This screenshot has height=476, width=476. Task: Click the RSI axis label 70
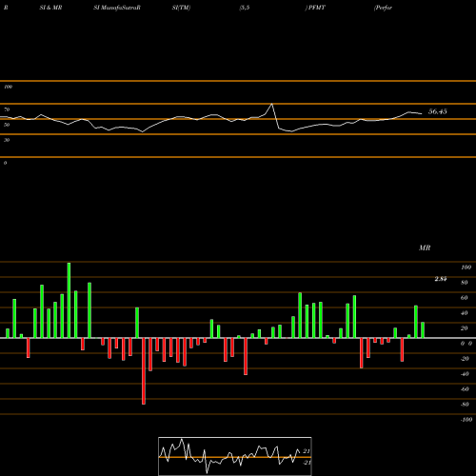[7, 109]
